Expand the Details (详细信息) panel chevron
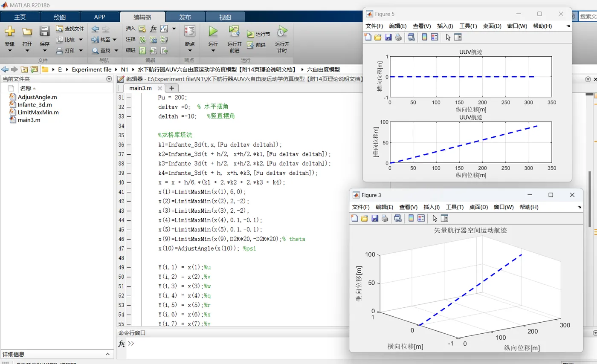This screenshot has height=364, width=597. pos(108,354)
